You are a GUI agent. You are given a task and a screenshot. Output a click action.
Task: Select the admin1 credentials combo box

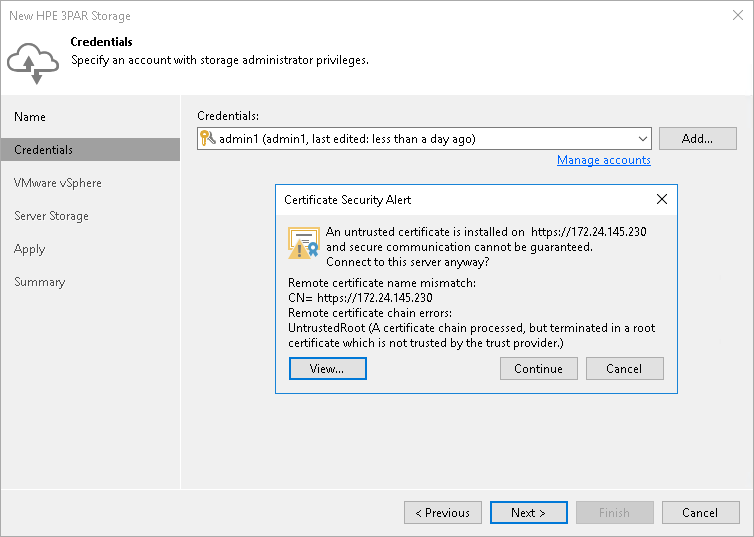coord(424,139)
